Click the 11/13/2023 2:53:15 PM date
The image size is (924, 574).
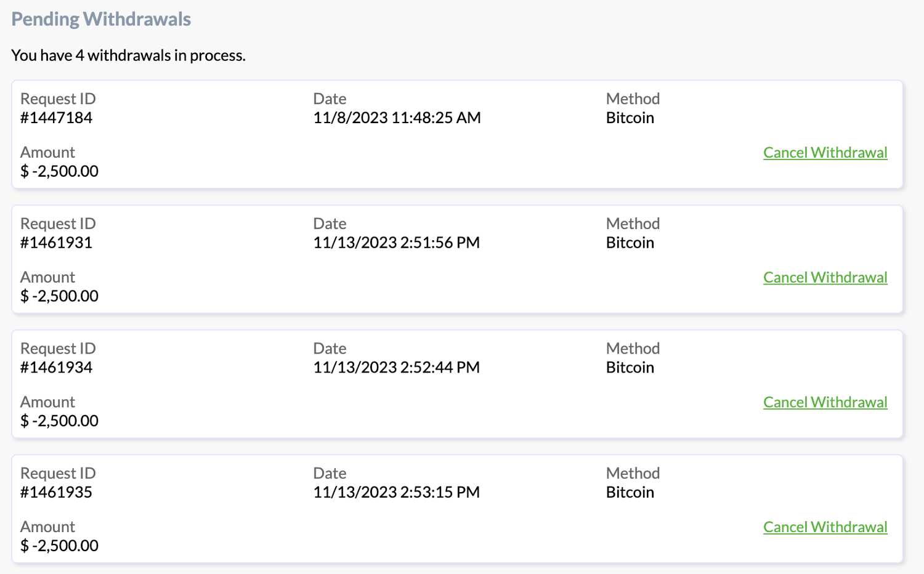396,492
